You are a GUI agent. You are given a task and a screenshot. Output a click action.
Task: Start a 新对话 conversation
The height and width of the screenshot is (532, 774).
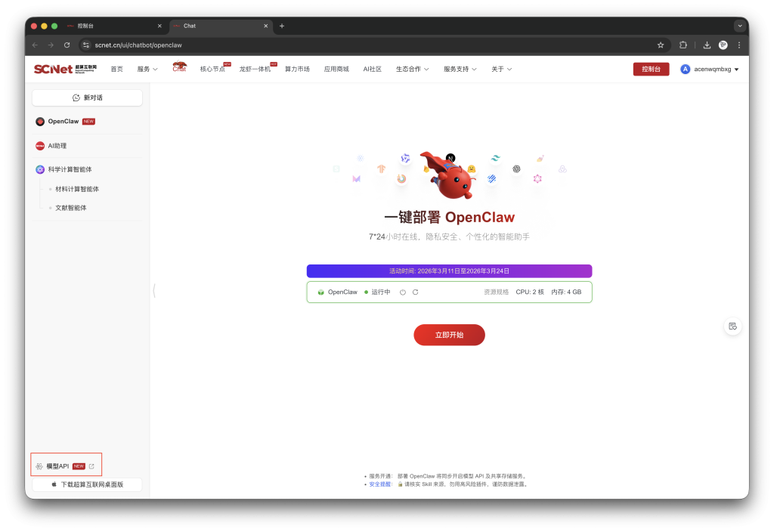[87, 97]
